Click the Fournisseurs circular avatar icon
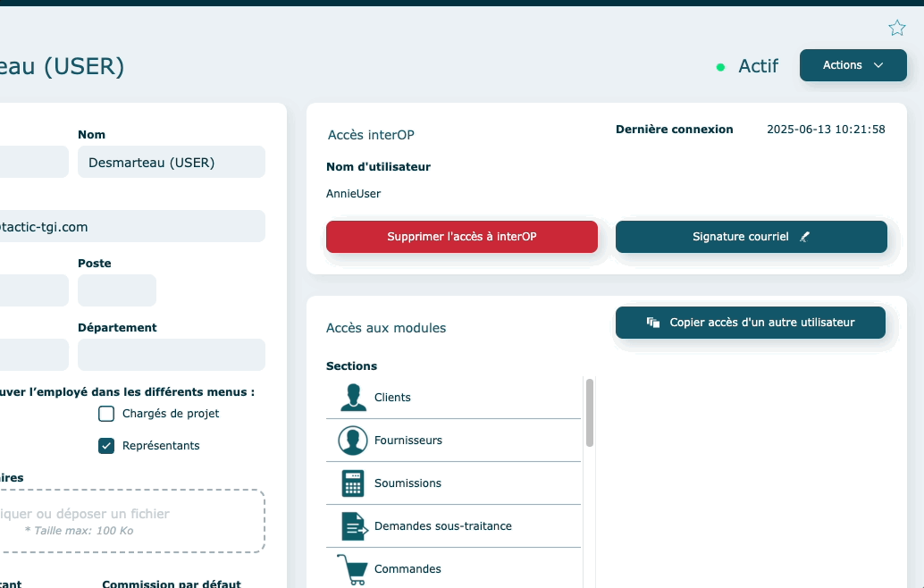Image resolution: width=924 pixels, height=588 pixels. (353, 441)
